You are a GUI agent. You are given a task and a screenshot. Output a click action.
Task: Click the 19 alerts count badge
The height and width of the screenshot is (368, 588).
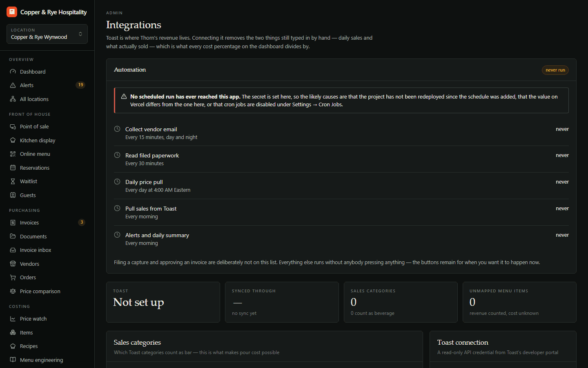(x=80, y=85)
